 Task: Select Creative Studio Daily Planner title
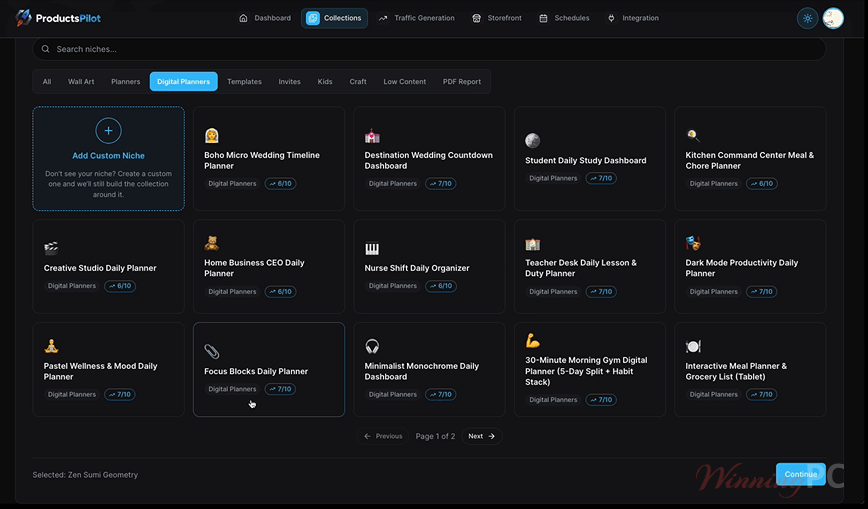100,268
